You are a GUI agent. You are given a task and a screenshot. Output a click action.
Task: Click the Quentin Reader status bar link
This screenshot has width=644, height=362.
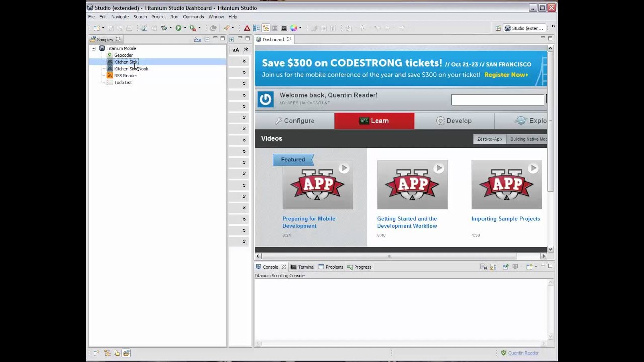pos(523,353)
